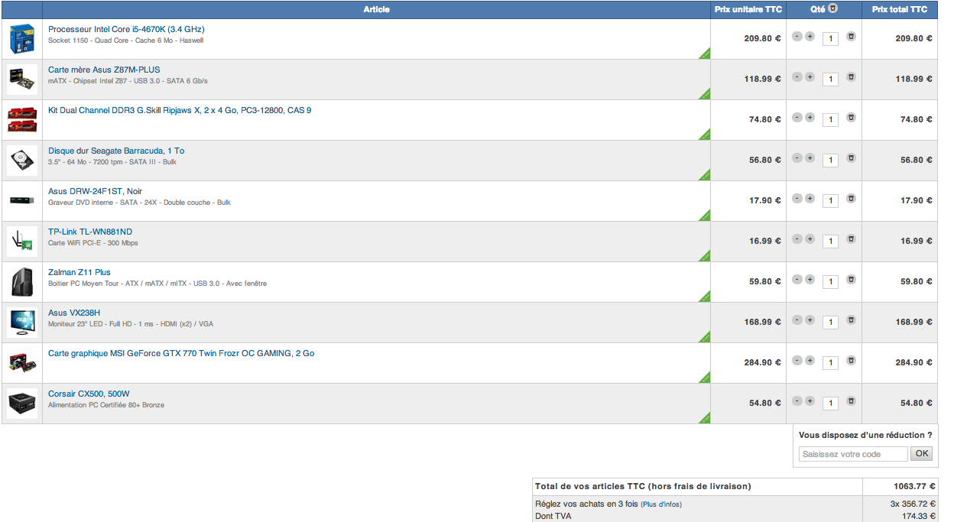980x522 pixels.
Task: Click the trash icon in Qté header
Action: click(x=833, y=9)
